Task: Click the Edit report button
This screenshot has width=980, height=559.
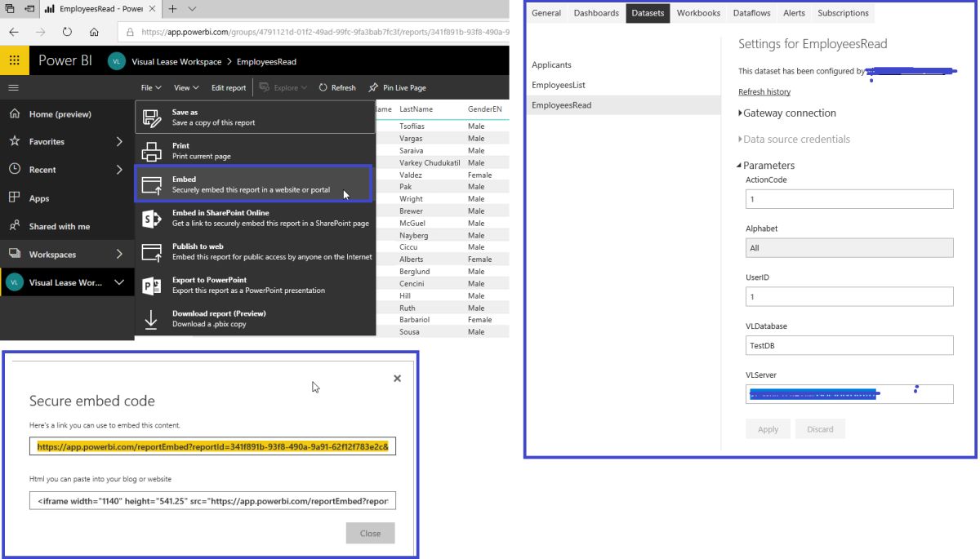Action: tap(229, 87)
